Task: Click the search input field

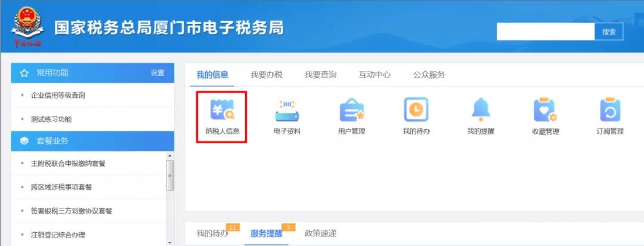Action: 546,32
